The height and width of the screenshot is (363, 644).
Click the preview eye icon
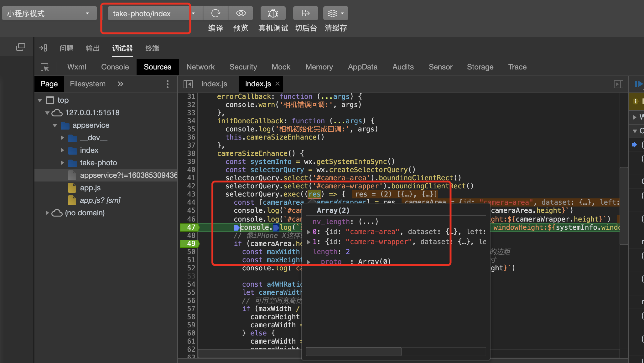click(x=241, y=13)
